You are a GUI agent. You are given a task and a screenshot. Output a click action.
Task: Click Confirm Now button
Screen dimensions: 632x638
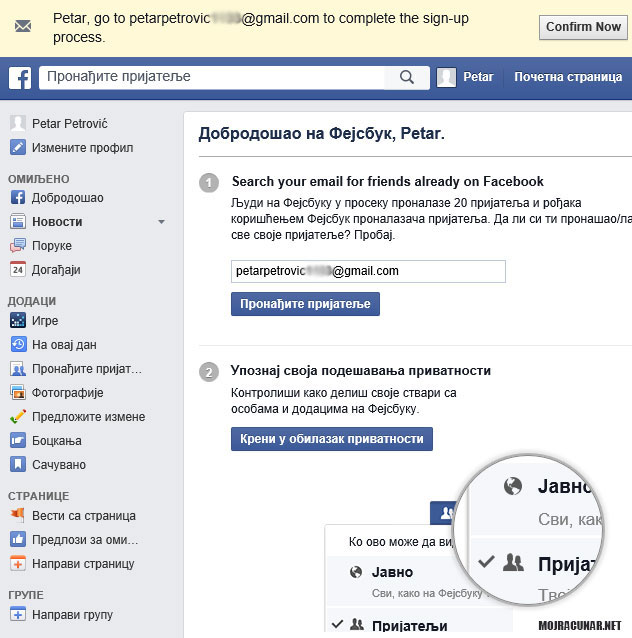click(x=583, y=27)
